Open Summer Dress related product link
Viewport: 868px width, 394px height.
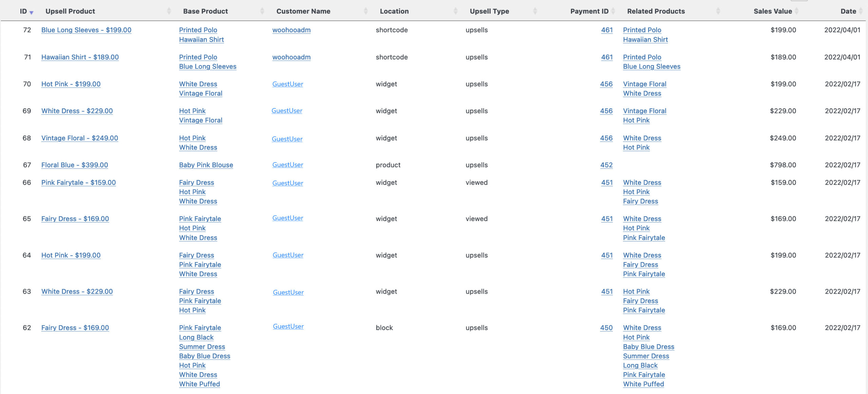click(x=646, y=356)
